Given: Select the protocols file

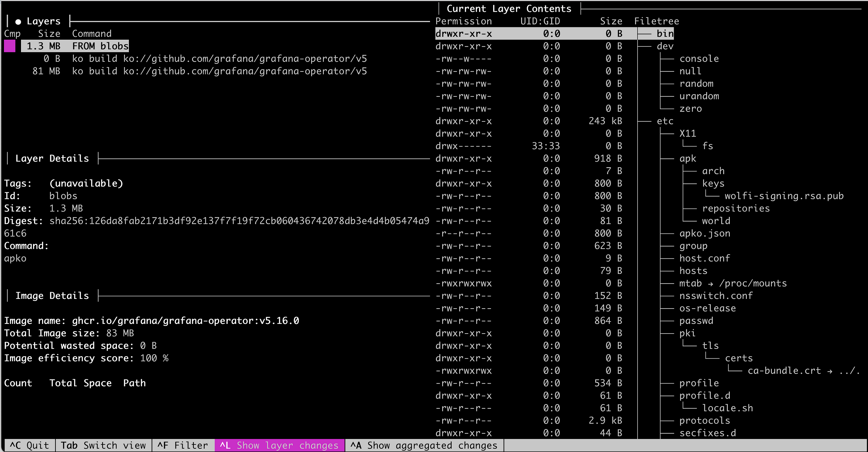Looking at the screenshot, I should point(704,420).
